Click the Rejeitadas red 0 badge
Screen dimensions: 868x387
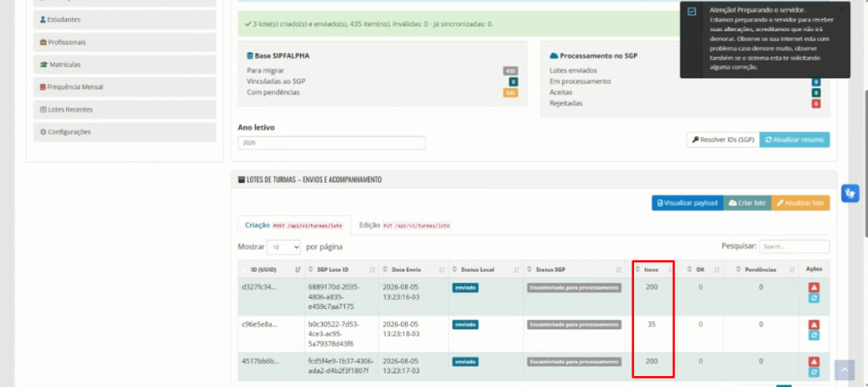pyautogui.click(x=816, y=103)
